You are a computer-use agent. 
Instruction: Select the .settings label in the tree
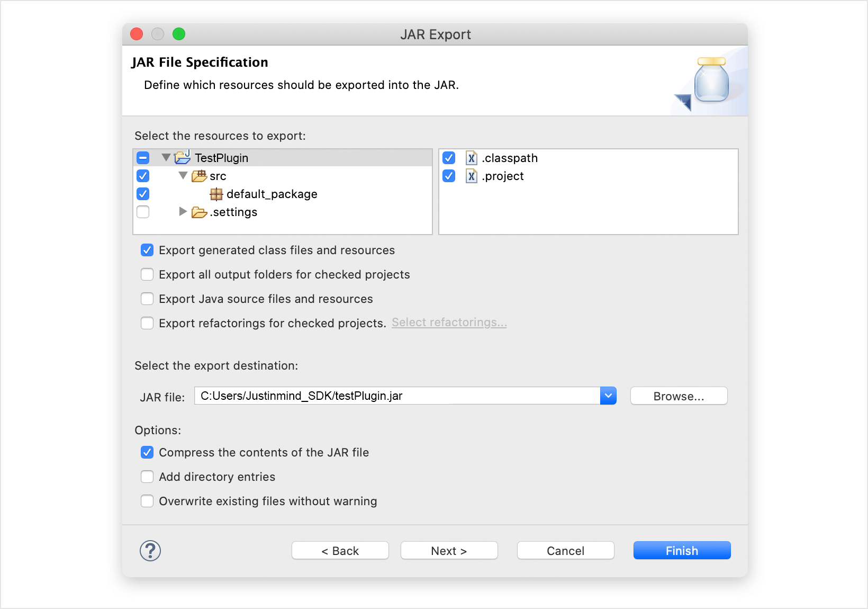tap(233, 212)
